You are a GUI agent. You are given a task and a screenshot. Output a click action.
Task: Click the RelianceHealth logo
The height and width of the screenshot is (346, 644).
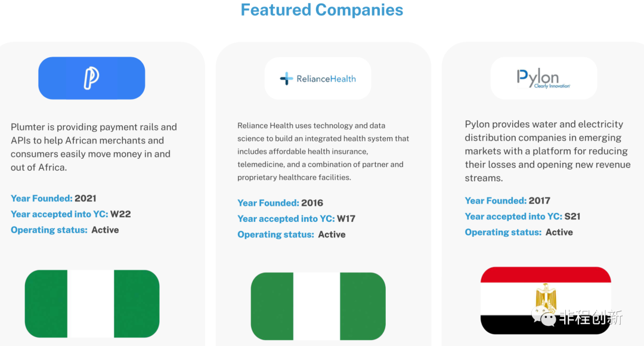tap(318, 79)
